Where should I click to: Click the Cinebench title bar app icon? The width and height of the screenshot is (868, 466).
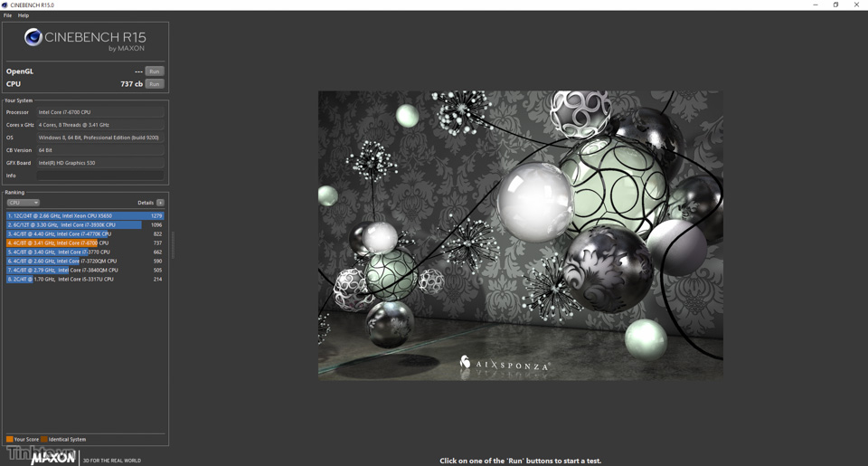(x=5, y=5)
